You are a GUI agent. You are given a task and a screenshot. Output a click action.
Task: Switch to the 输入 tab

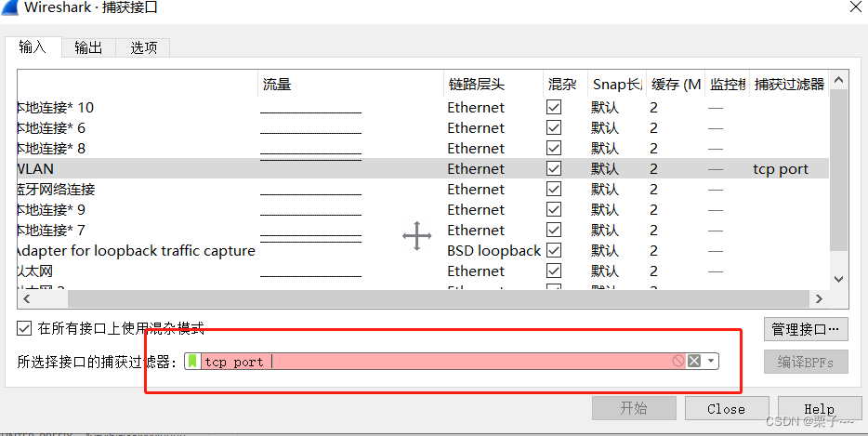pos(33,46)
